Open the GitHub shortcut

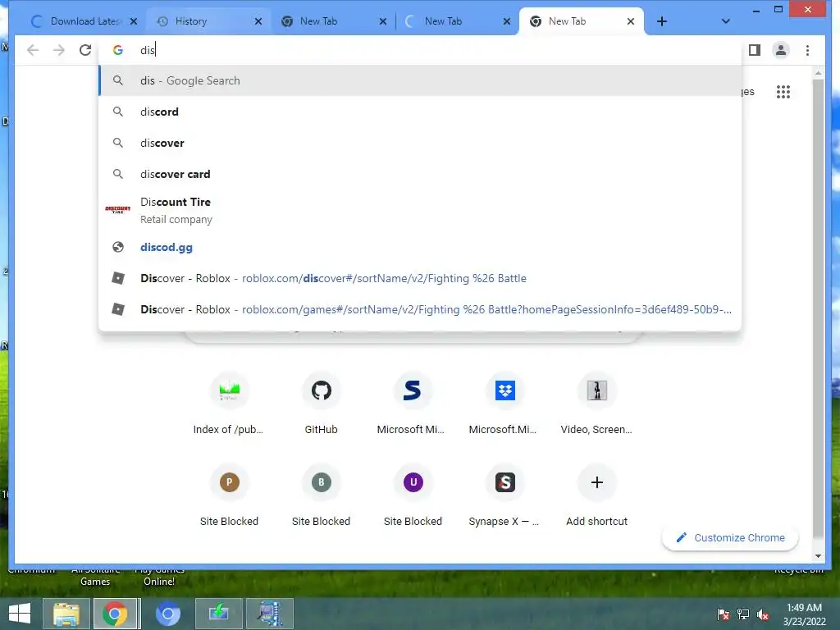pyautogui.click(x=321, y=404)
